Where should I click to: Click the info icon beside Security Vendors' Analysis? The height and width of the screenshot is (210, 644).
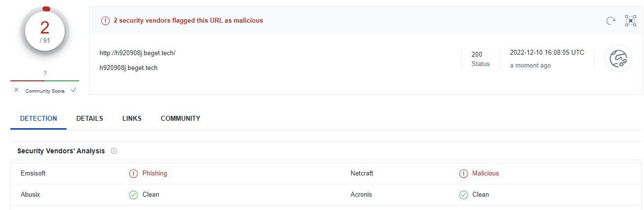coord(114,151)
